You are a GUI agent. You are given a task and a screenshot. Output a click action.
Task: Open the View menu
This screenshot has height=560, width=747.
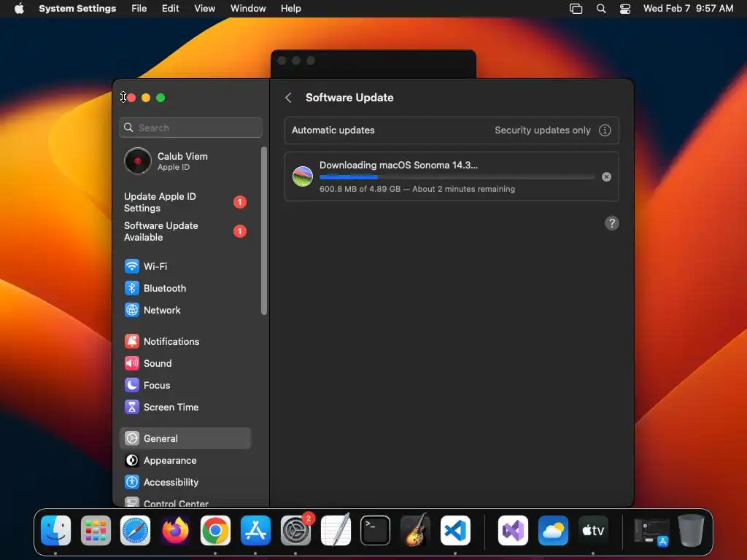[204, 9]
